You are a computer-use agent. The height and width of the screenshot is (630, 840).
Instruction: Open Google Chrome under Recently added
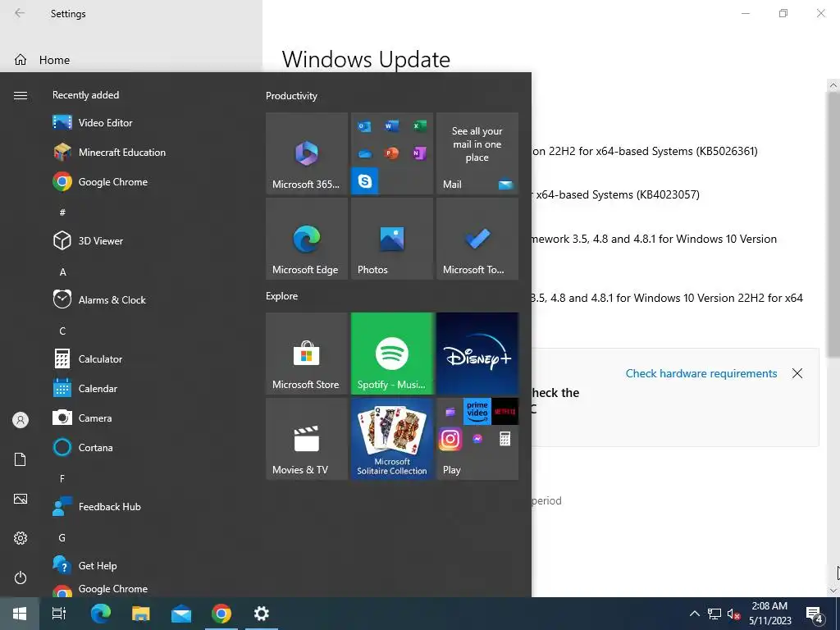tap(99, 181)
